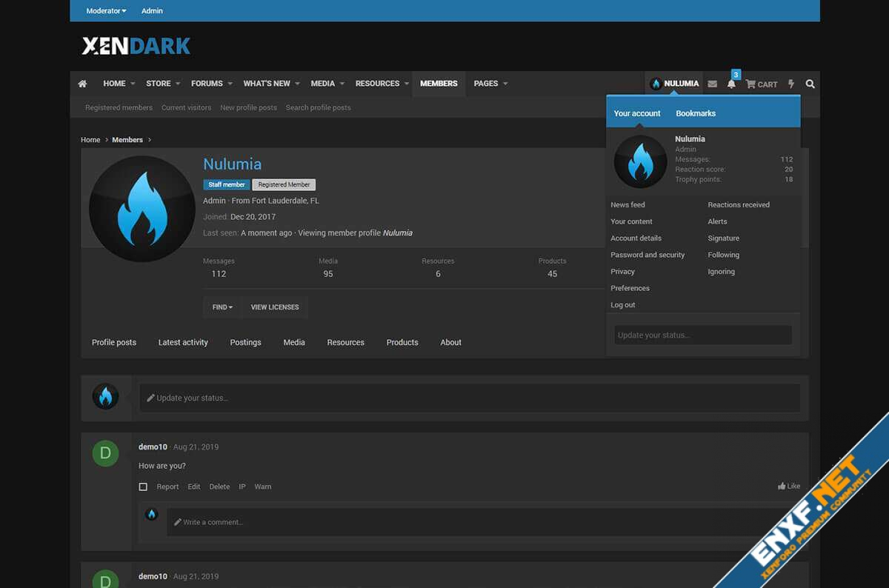Expand the What's New menu arrow
Viewport: 889px width, 588px height.
(297, 84)
